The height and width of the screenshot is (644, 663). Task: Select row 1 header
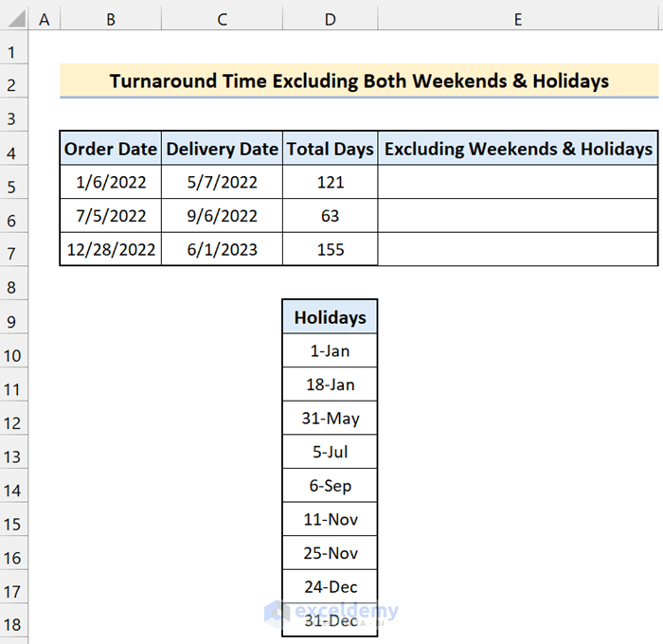coord(13,47)
